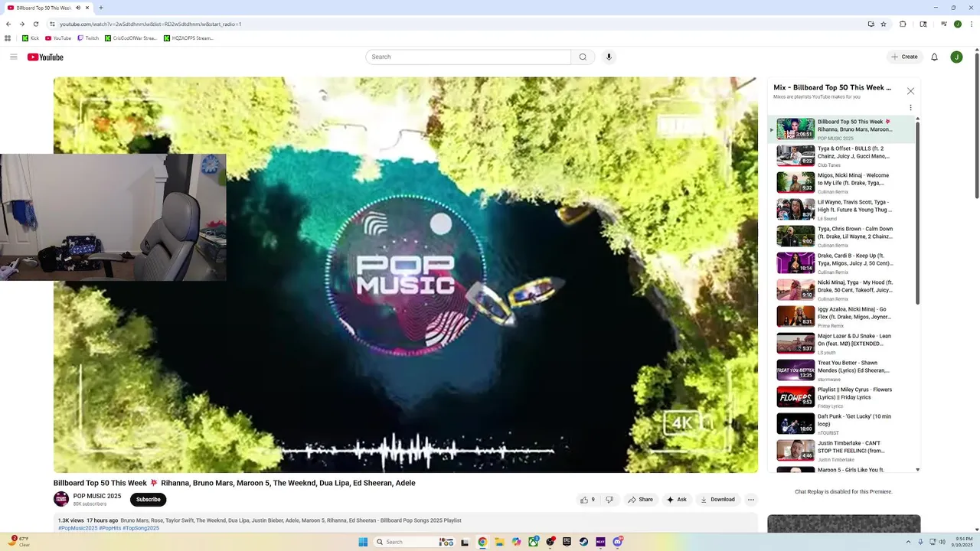Screen dimensions: 980x551
Task: Open Steam from the taskbar
Action: tap(583, 542)
